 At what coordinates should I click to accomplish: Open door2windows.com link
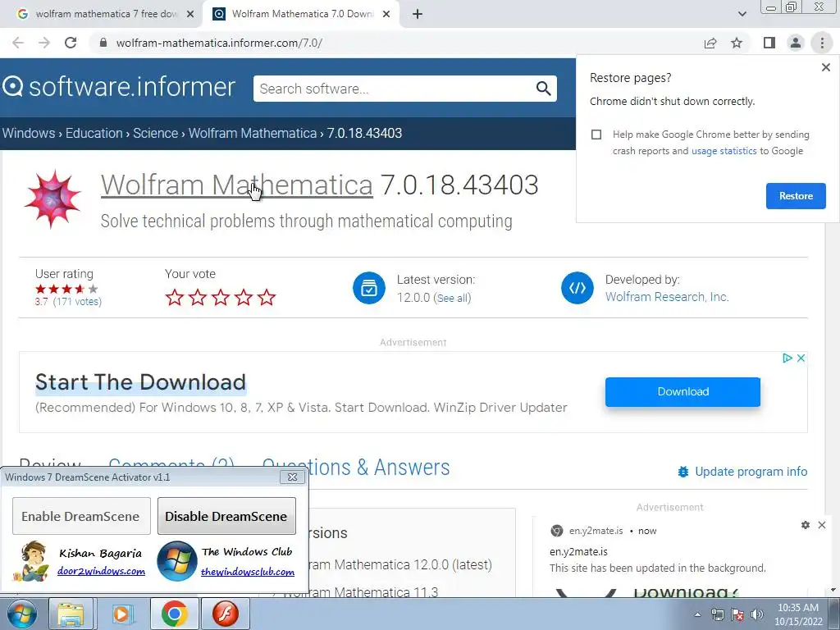pyautogui.click(x=101, y=571)
